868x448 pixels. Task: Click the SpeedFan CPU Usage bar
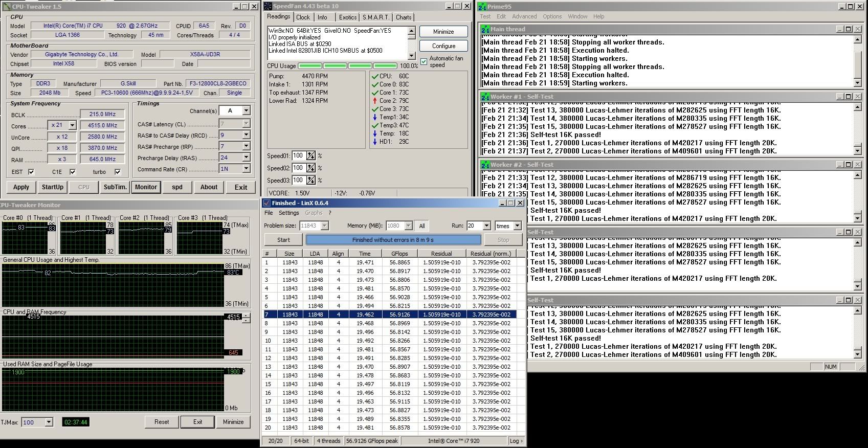click(x=347, y=65)
